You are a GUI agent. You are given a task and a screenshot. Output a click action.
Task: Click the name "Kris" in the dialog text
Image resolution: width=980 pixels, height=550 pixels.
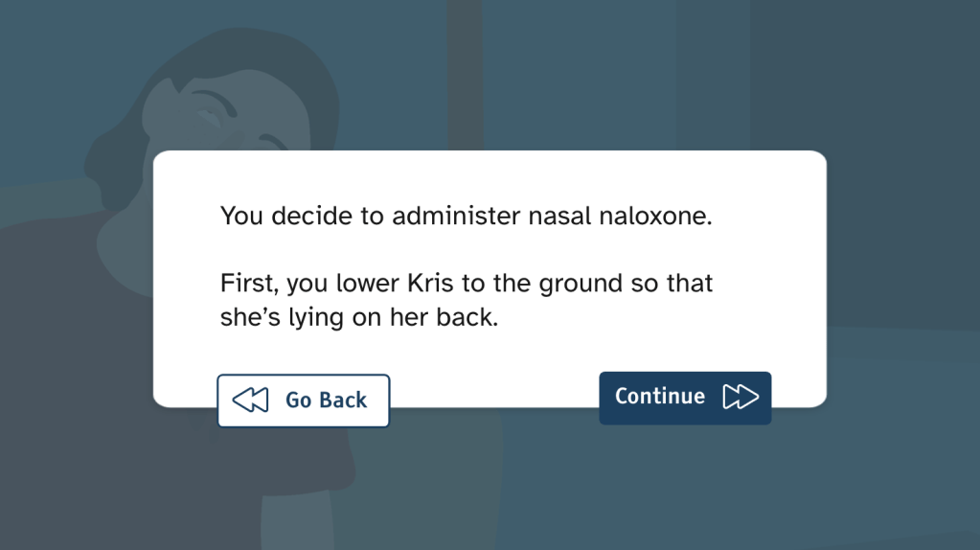[x=428, y=285]
